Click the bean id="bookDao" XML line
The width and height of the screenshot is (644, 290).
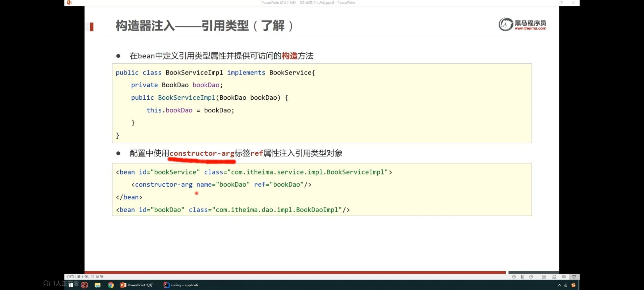point(233,210)
